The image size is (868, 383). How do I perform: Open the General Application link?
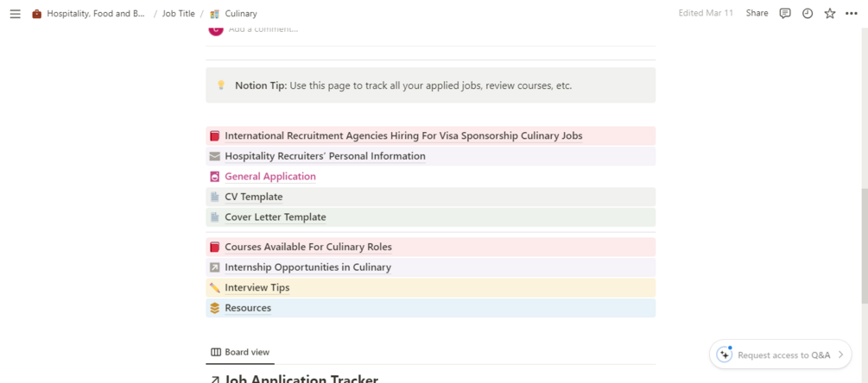click(270, 177)
